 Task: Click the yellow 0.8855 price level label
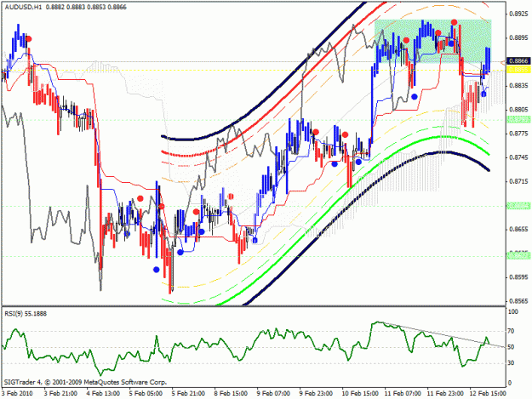[518, 70]
